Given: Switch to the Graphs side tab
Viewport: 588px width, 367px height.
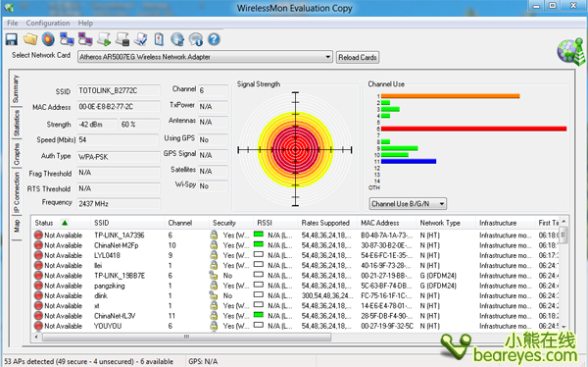Looking at the screenshot, I should (17, 154).
